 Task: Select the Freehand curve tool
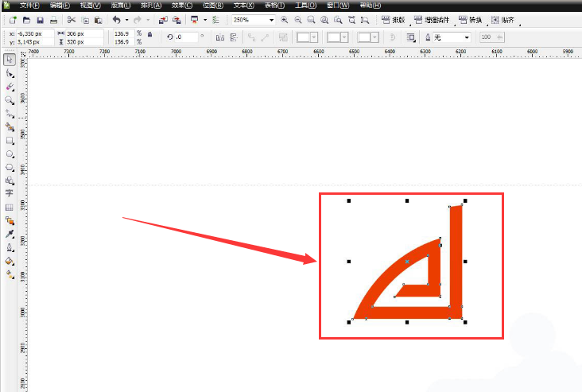pyautogui.click(x=10, y=114)
